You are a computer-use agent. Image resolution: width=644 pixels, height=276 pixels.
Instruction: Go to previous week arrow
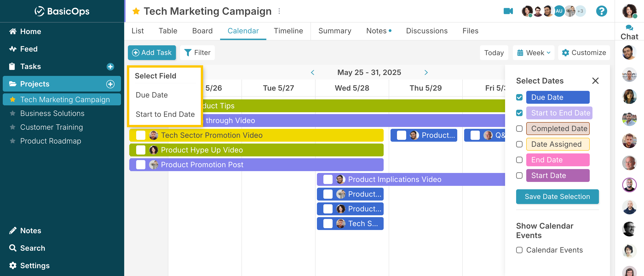click(x=313, y=72)
